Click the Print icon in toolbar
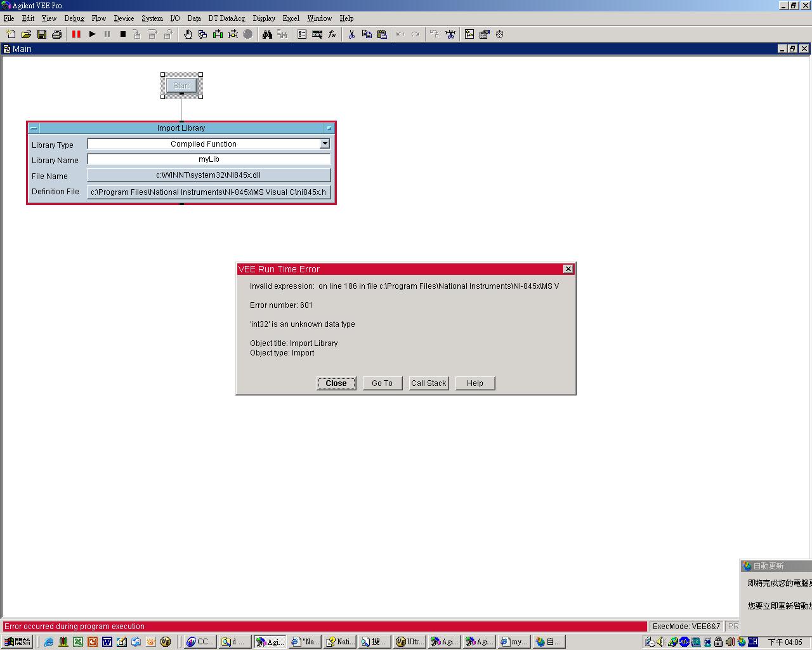The width and height of the screenshot is (812, 650). 57,34
